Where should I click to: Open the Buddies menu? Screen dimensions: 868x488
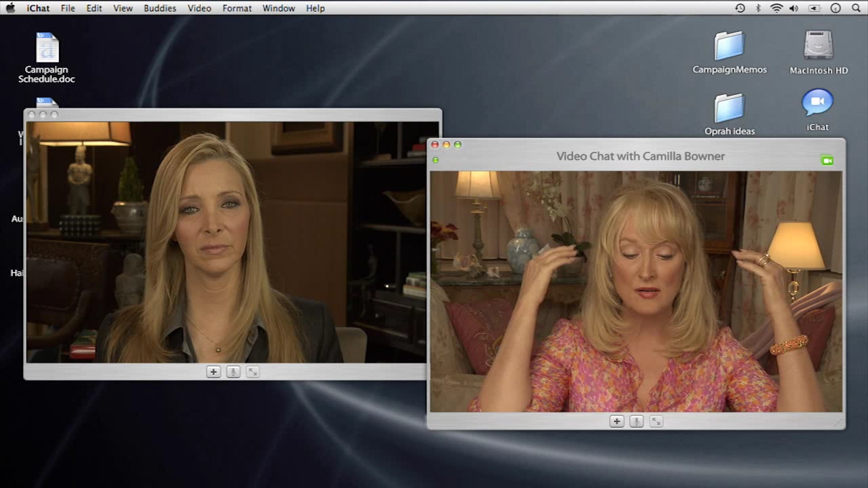[160, 8]
